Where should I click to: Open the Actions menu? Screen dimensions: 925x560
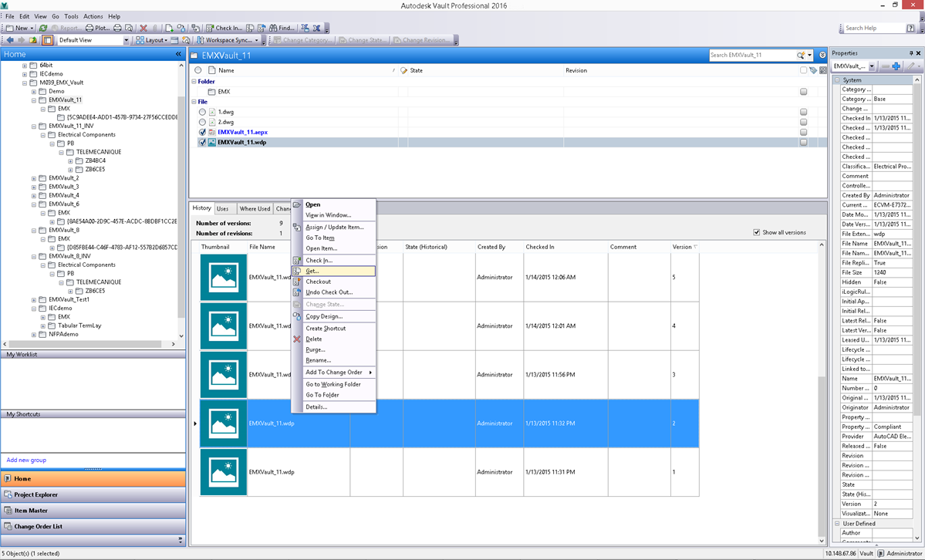click(93, 16)
